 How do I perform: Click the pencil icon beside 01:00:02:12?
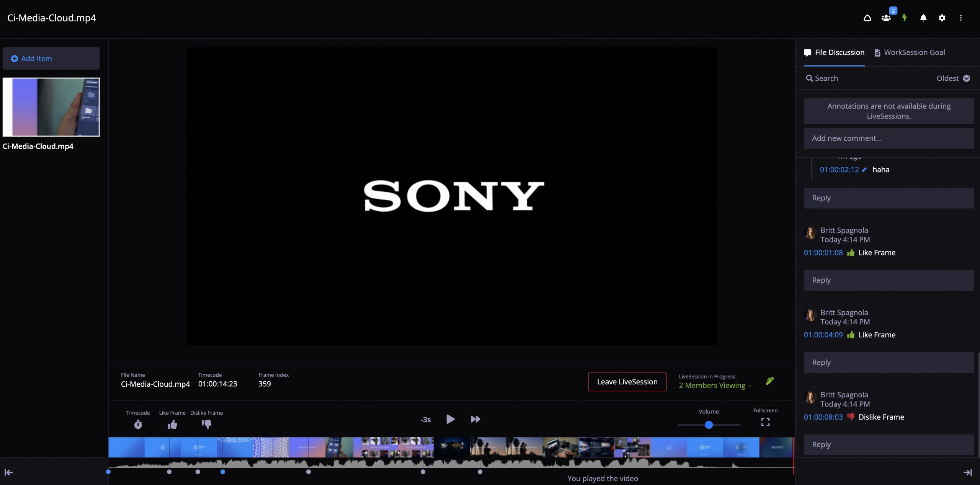coord(864,169)
